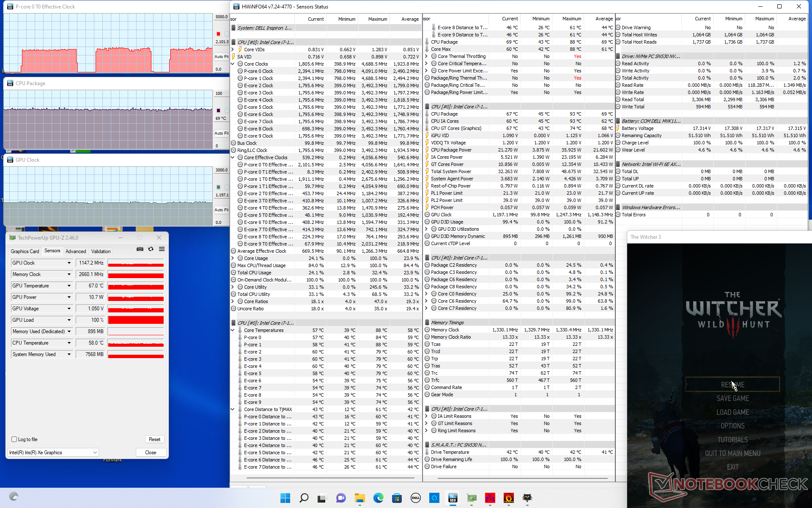The image size is (812, 508).
Task: Select TUTORIALS in Witcher menu
Action: 732,440
